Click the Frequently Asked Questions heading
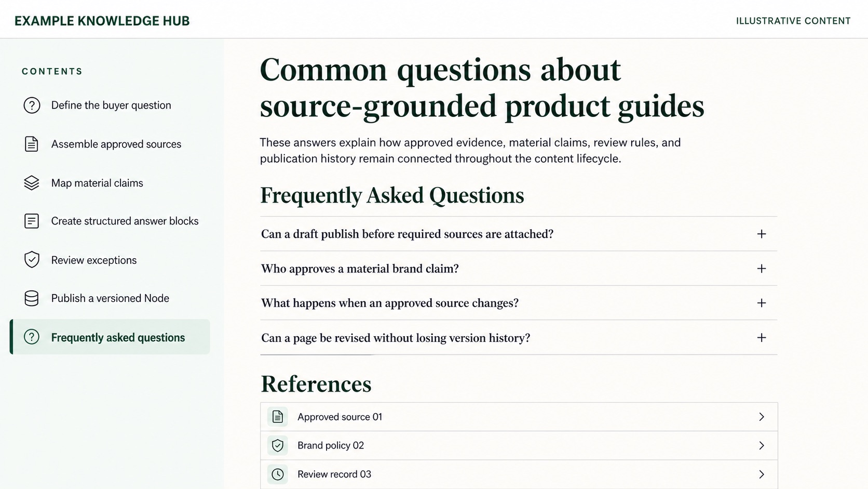 (392, 195)
